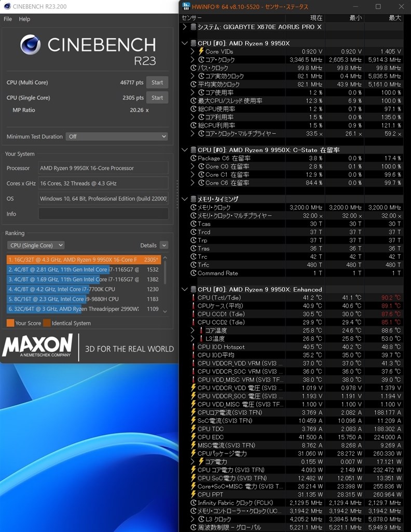Click the clock icon beside Tcas
Viewport: 411px width, 532px height.
[194, 224]
